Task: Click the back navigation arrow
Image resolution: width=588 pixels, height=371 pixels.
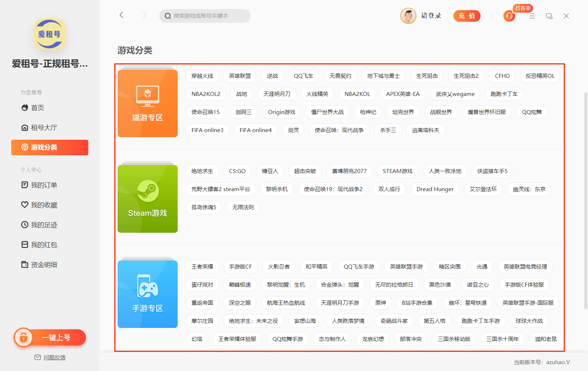Action: point(121,15)
